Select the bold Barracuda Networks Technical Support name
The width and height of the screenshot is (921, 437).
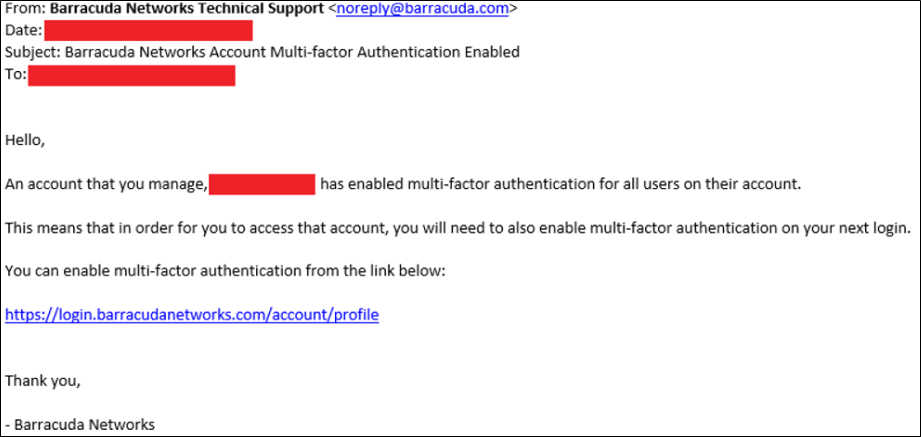click(187, 9)
